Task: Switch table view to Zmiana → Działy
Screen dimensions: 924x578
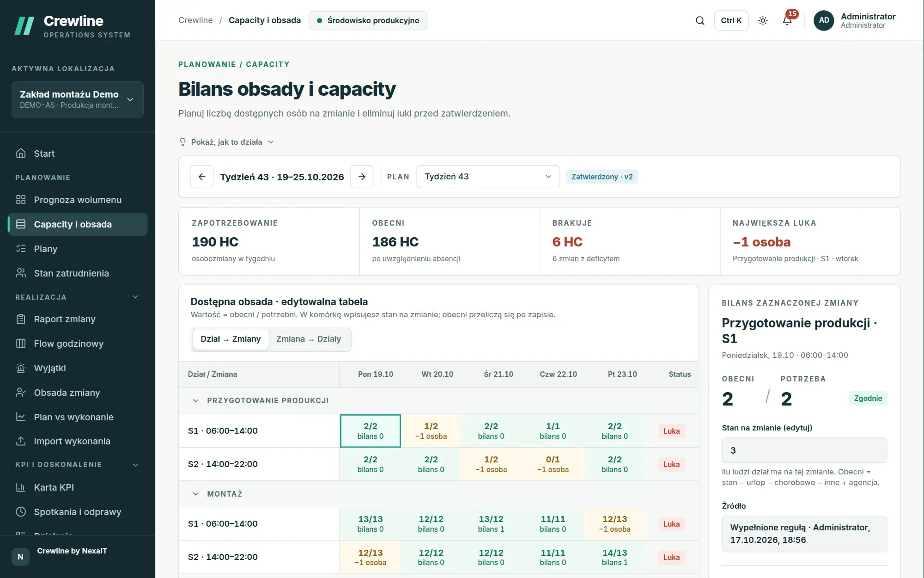Action: tap(309, 339)
